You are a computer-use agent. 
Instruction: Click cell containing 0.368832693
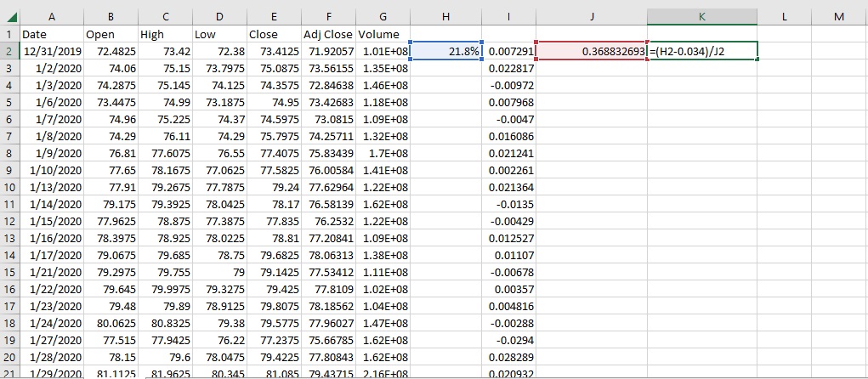[592, 52]
